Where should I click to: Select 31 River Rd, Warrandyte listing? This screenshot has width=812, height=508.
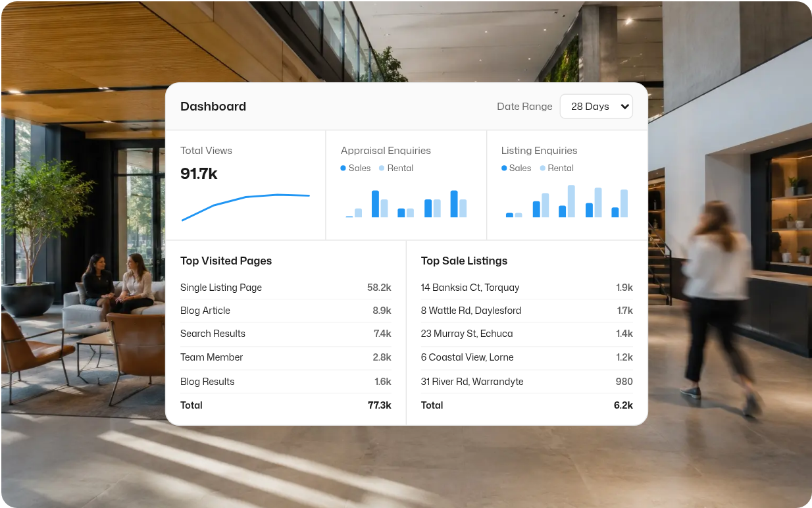(x=527, y=382)
